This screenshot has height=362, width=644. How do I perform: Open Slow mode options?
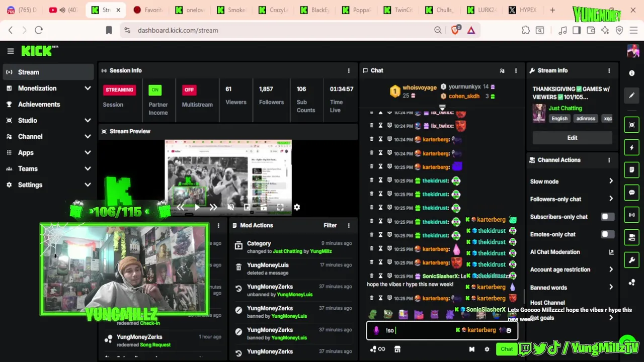[572, 182]
